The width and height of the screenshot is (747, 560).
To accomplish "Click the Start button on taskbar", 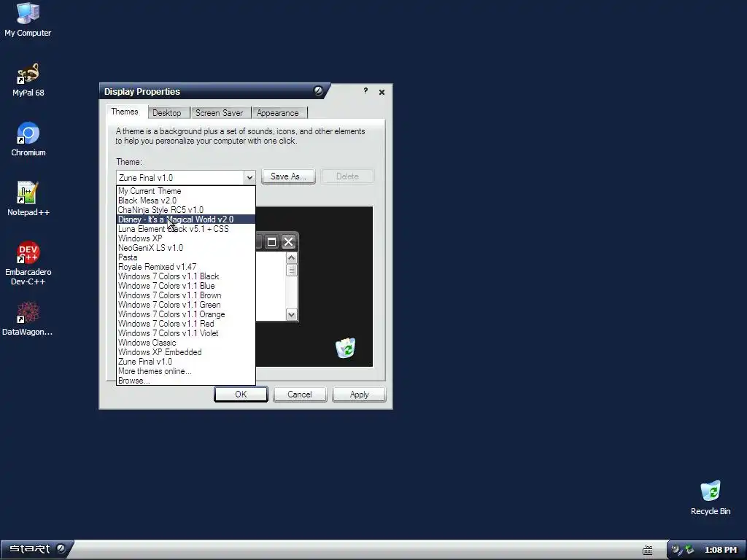I will click(x=37, y=549).
